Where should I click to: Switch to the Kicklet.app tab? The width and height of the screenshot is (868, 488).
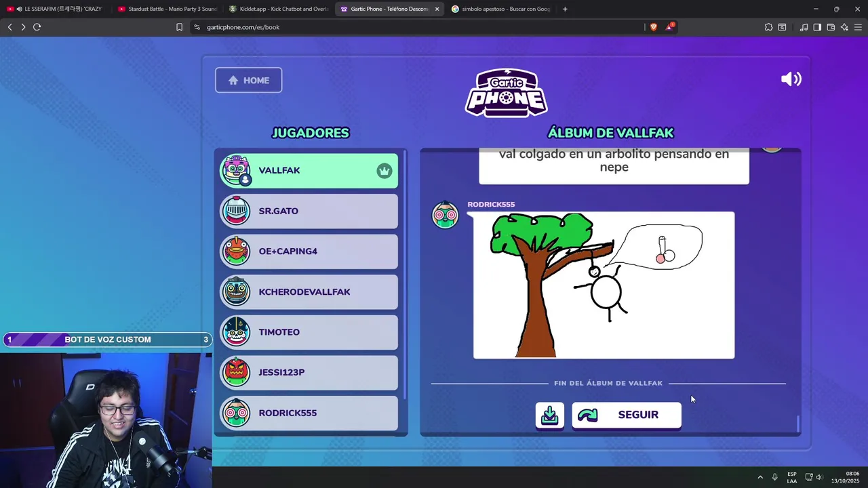(279, 9)
